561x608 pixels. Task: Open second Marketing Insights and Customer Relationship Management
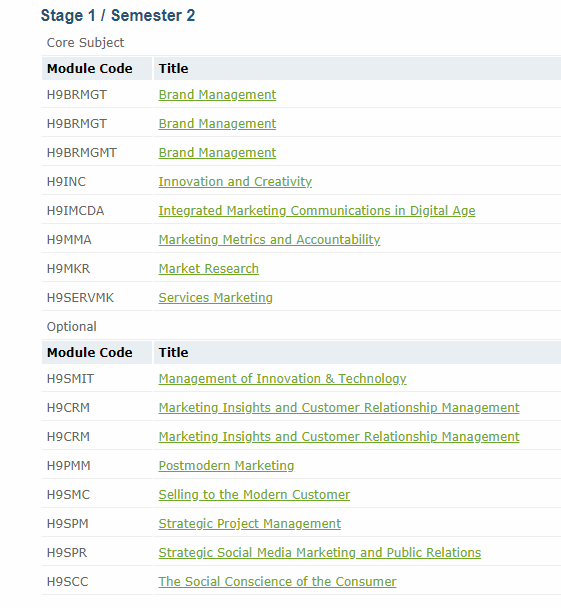click(339, 437)
